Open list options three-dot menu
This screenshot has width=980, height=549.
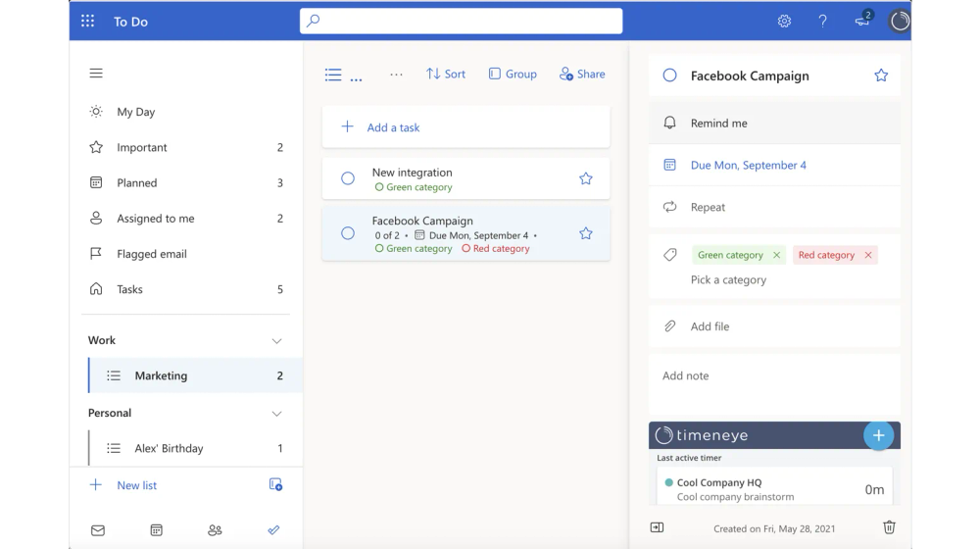tap(396, 75)
